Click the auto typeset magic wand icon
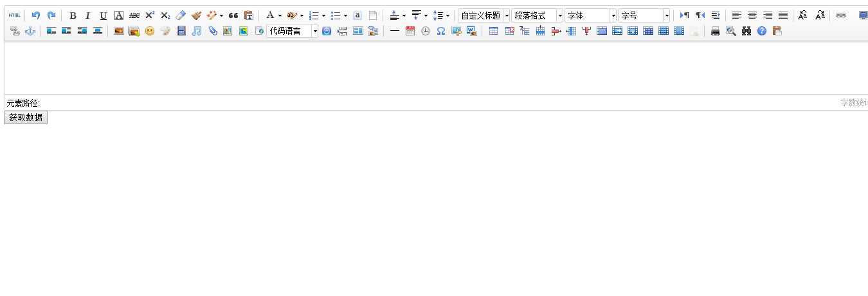Viewport: 868px width, 296px height. (x=212, y=15)
